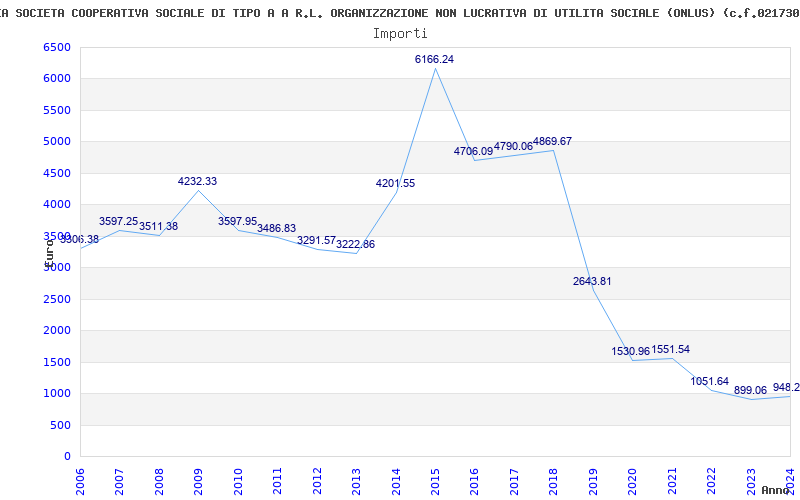Click the 6000 y-axis tick label
This screenshot has height=500, width=800.
57,79
